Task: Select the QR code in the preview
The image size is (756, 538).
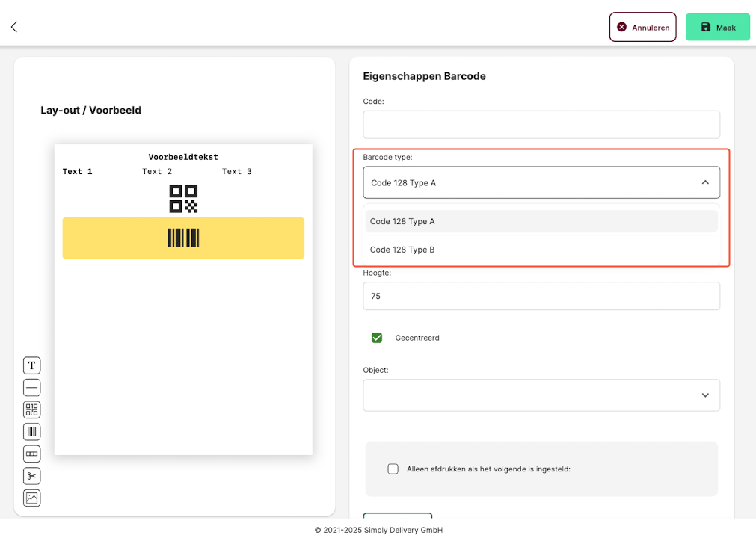Action: [183, 199]
